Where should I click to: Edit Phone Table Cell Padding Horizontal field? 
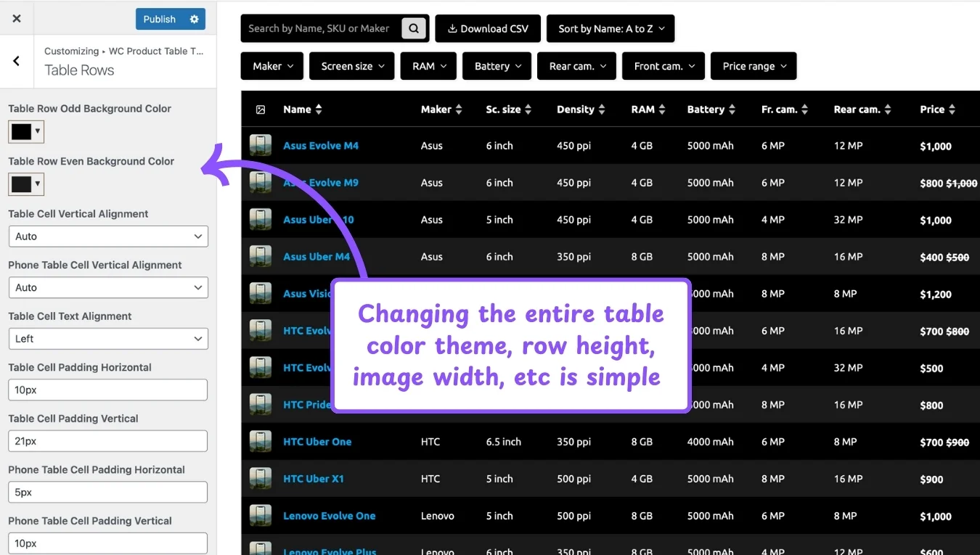108,492
